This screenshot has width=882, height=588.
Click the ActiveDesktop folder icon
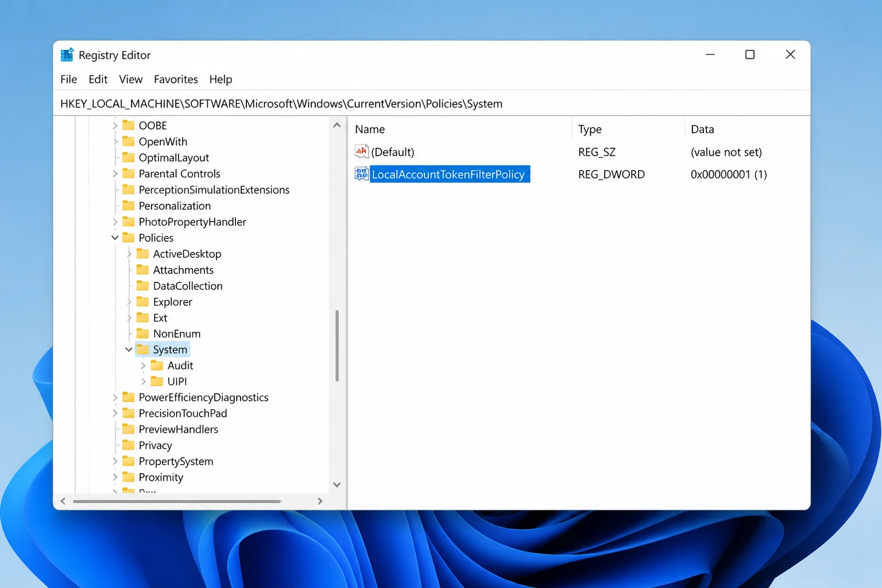[143, 254]
